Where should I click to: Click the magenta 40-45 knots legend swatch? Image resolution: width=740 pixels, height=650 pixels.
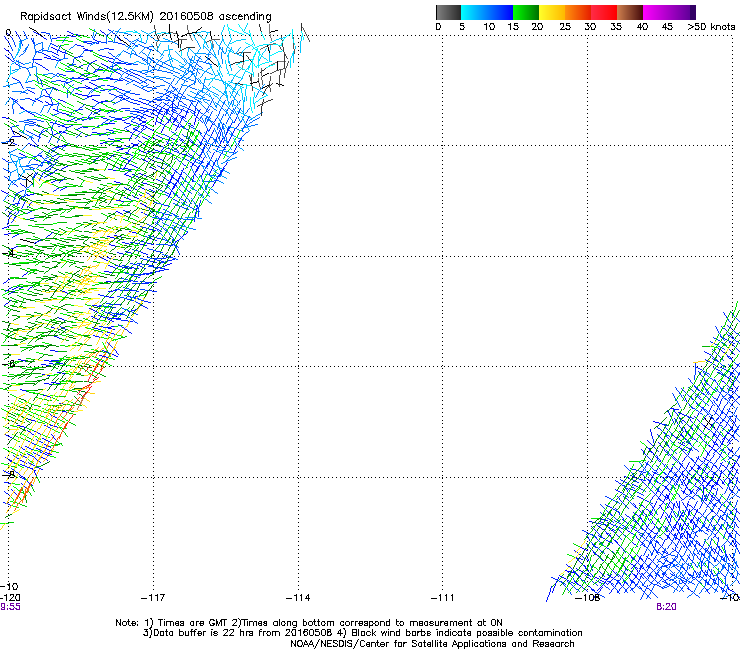(656, 12)
